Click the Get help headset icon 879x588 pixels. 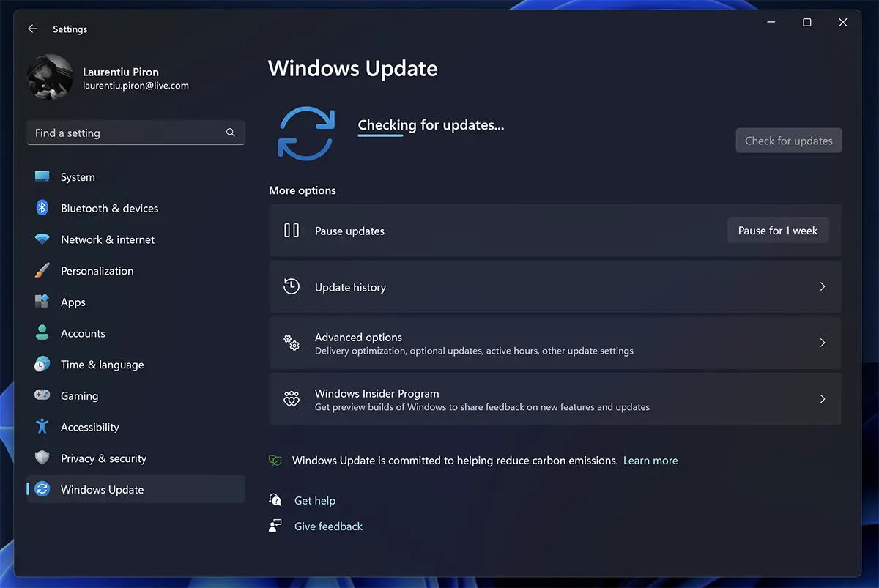275,500
